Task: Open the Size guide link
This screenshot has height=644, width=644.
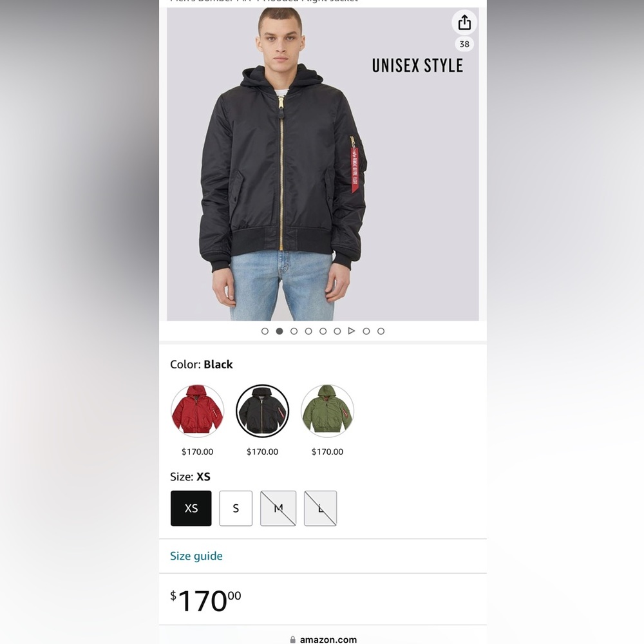Action: [x=196, y=556]
